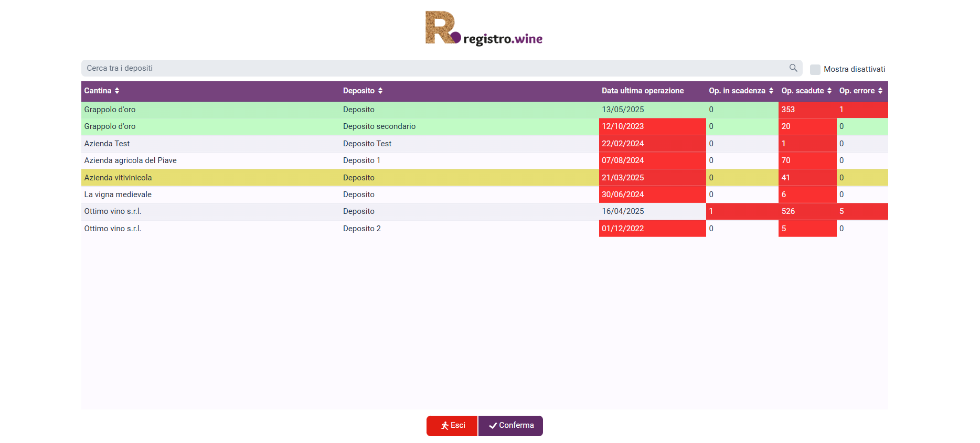Sort by Cantina column arrows

point(117,91)
